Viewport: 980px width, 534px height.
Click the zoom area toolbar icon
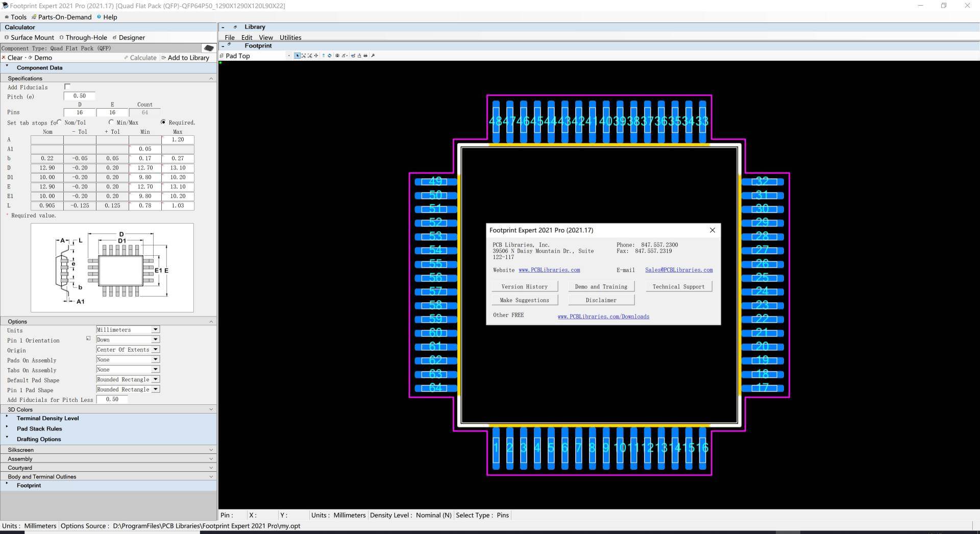[x=310, y=56]
